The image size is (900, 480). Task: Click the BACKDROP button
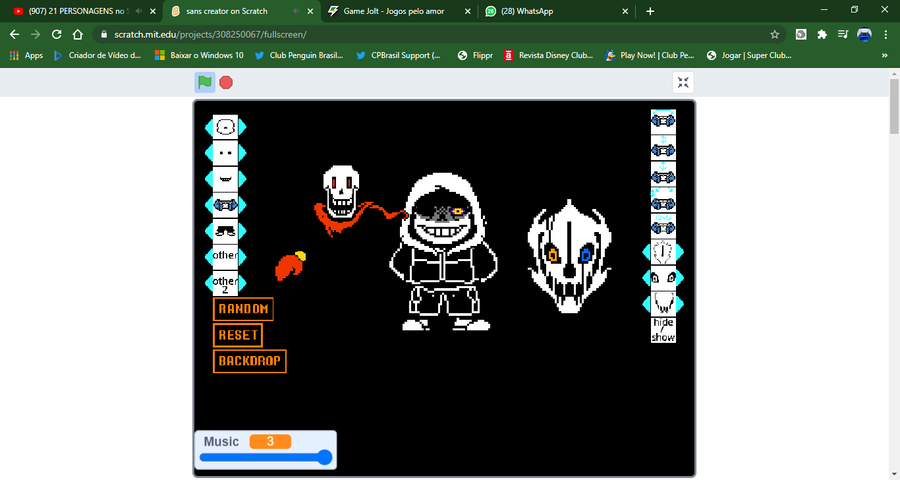(x=250, y=361)
